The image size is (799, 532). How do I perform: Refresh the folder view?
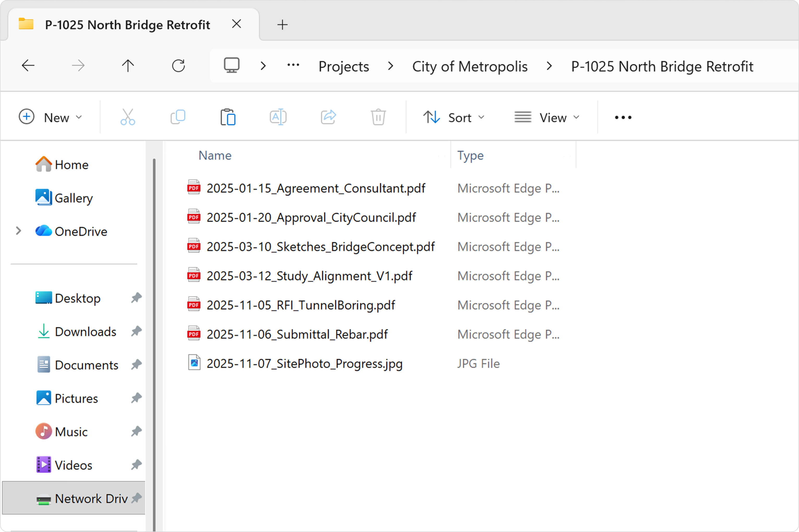point(179,66)
